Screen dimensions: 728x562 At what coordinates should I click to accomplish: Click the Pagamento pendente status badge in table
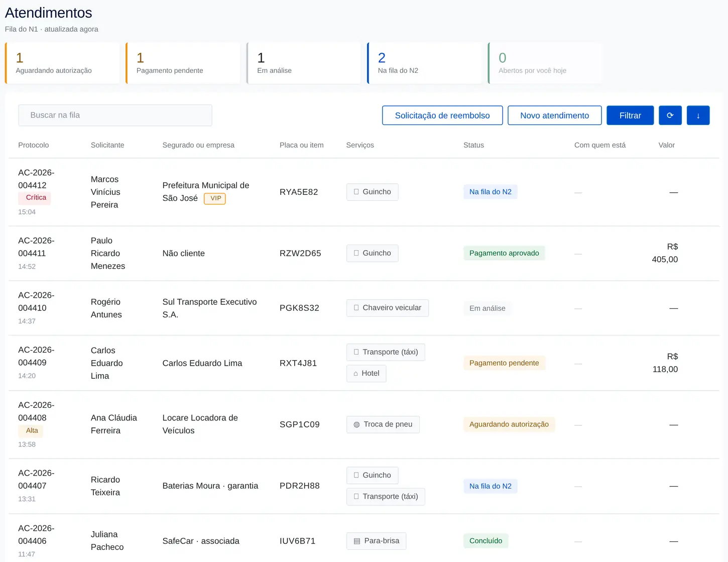pos(504,363)
